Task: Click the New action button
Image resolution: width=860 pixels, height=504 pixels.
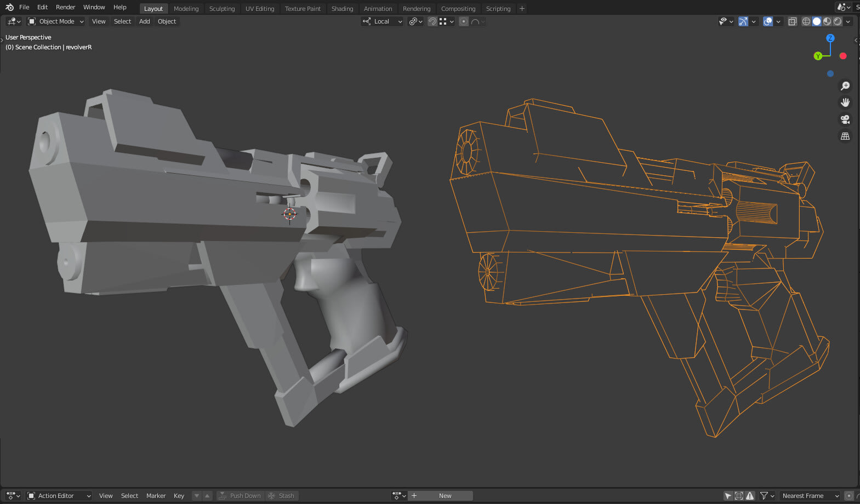Action: point(445,496)
